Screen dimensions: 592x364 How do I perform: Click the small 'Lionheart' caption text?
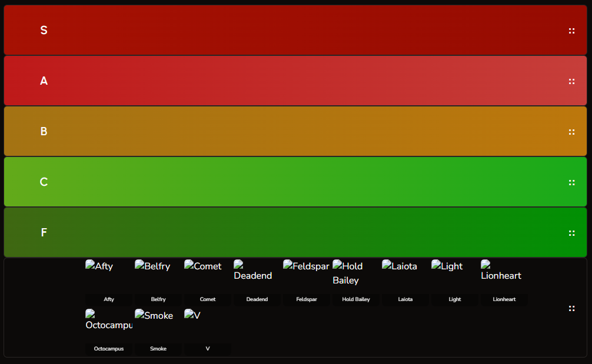(x=504, y=299)
